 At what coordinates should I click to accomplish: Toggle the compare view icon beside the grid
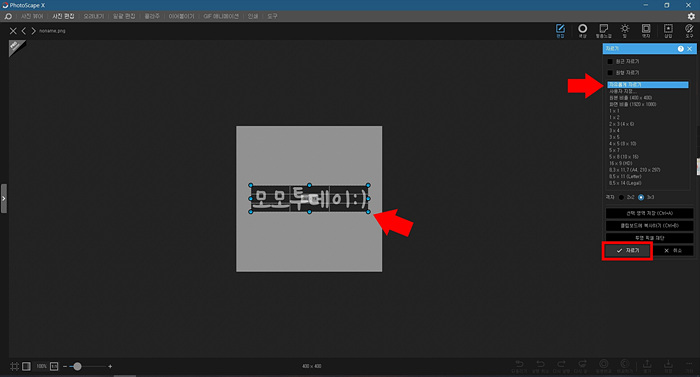point(26,366)
